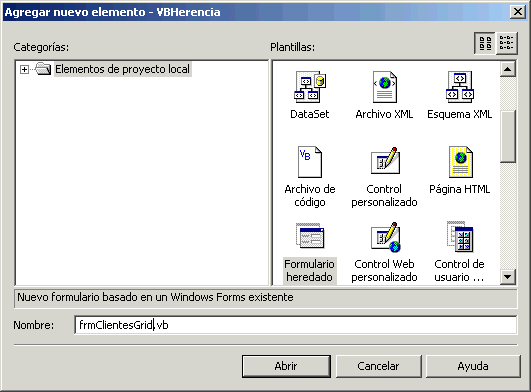The image size is (531, 392).
Task: Select the Archivo XML template icon
Action: coord(384,87)
